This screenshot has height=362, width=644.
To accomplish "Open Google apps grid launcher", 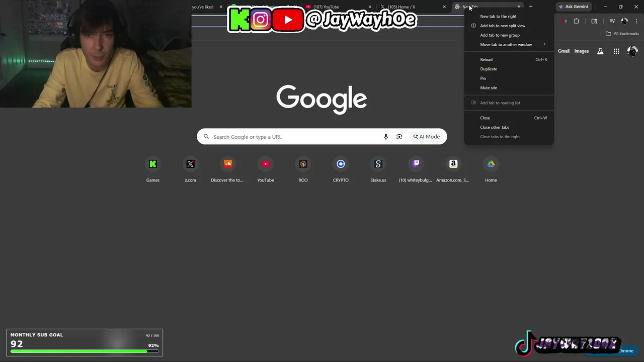I will tap(616, 51).
